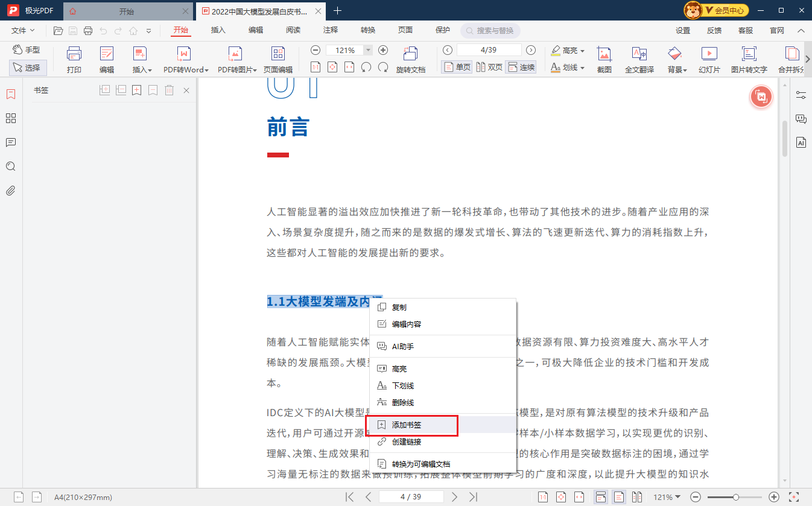This screenshot has height=506, width=812.
Task: Open the attachments panel in left sidebar
Action: coord(11,191)
